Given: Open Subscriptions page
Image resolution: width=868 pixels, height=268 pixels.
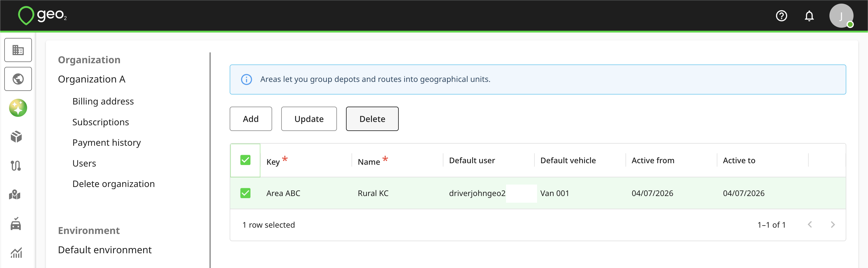Looking at the screenshot, I should click(x=101, y=122).
